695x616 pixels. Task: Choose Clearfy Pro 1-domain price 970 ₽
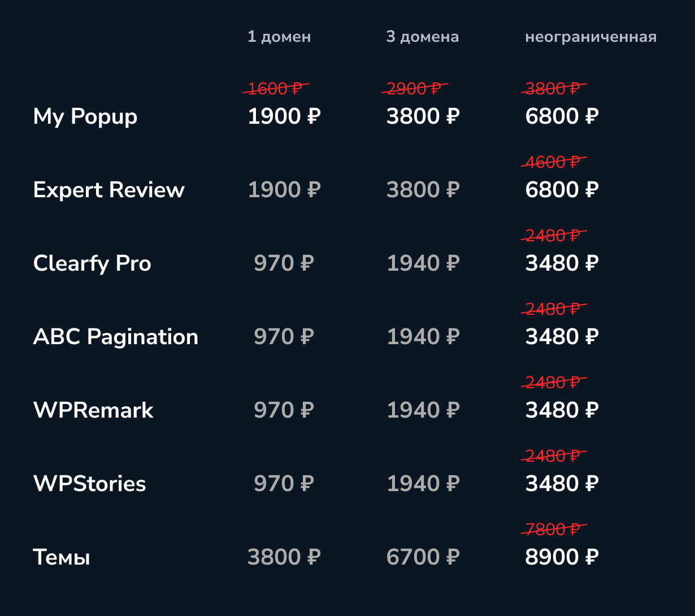(284, 263)
